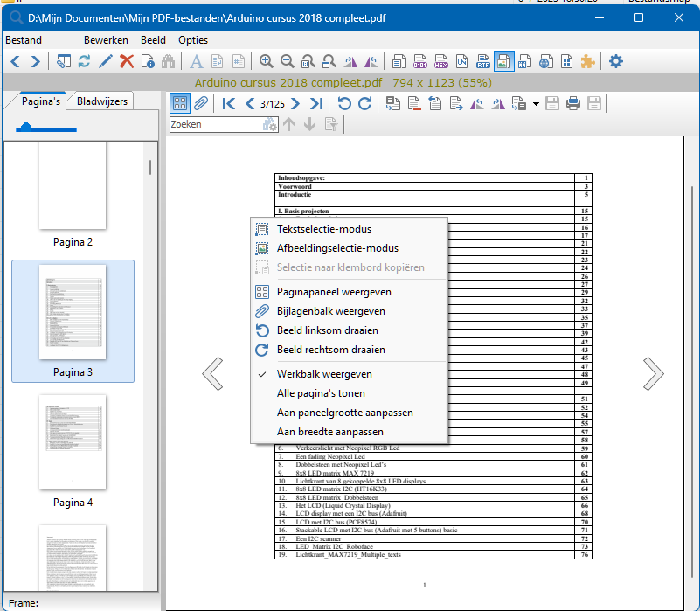This screenshot has width=700, height=611.
Task: Click 'Een I2C scanner' contents entry
Action: point(318,538)
